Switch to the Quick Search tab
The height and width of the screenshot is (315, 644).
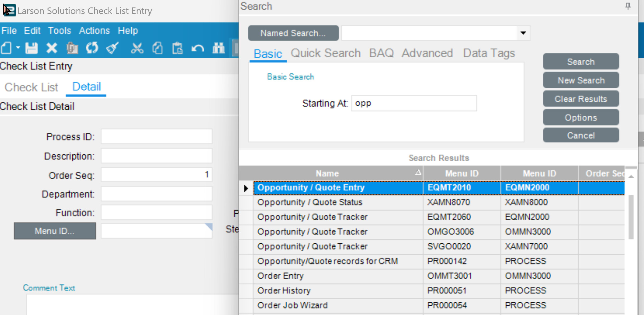click(326, 53)
